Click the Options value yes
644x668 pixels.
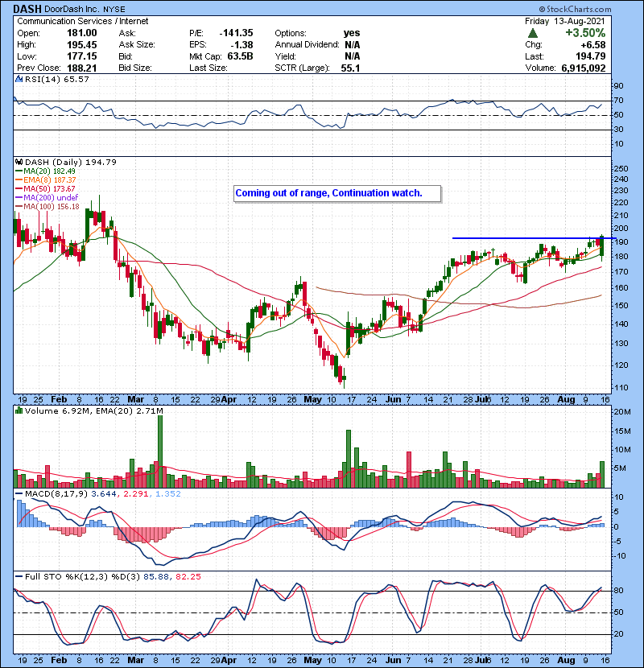coord(352,33)
